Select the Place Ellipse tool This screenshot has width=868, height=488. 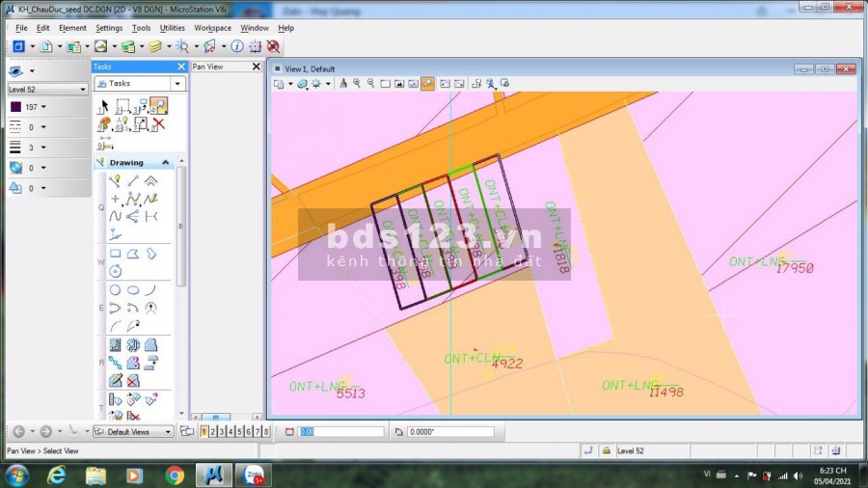click(133, 290)
